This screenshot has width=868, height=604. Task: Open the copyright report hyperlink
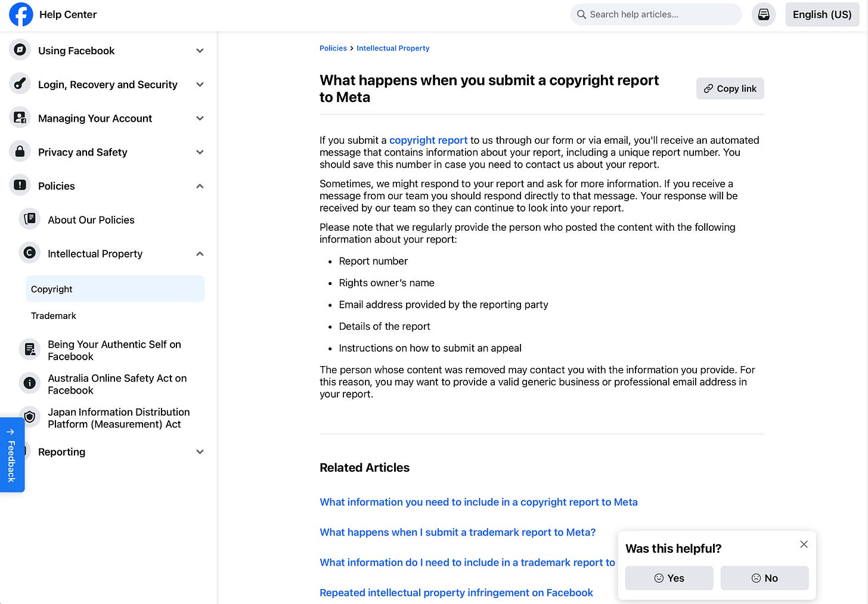428,140
